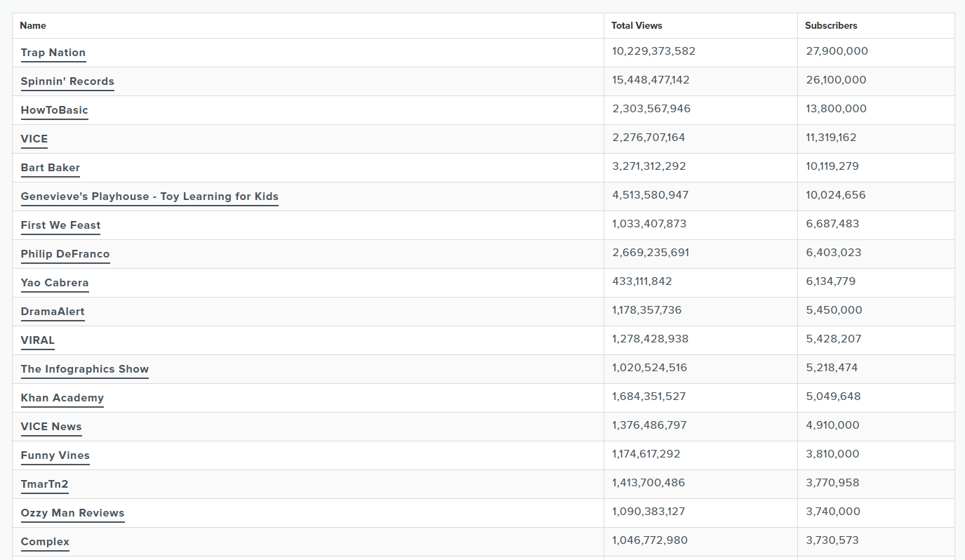Click the First We Feast link
This screenshot has width=965, height=560.
61,225
